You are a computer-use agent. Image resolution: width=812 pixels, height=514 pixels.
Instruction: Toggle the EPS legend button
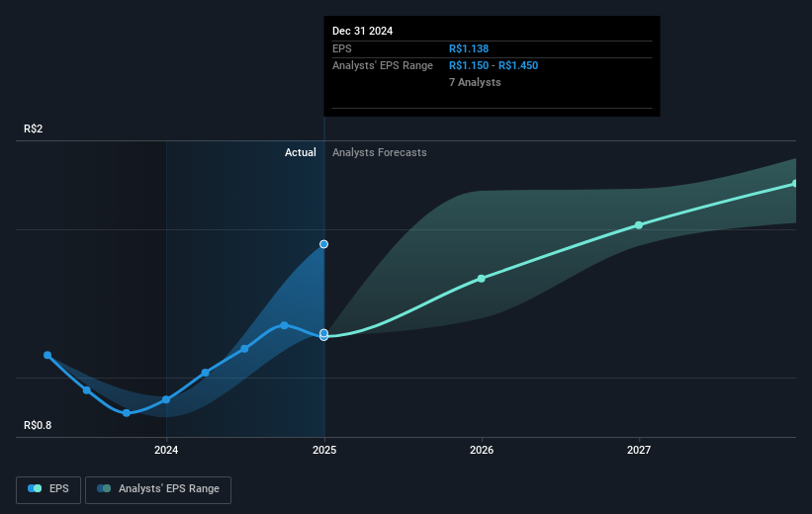(x=48, y=489)
